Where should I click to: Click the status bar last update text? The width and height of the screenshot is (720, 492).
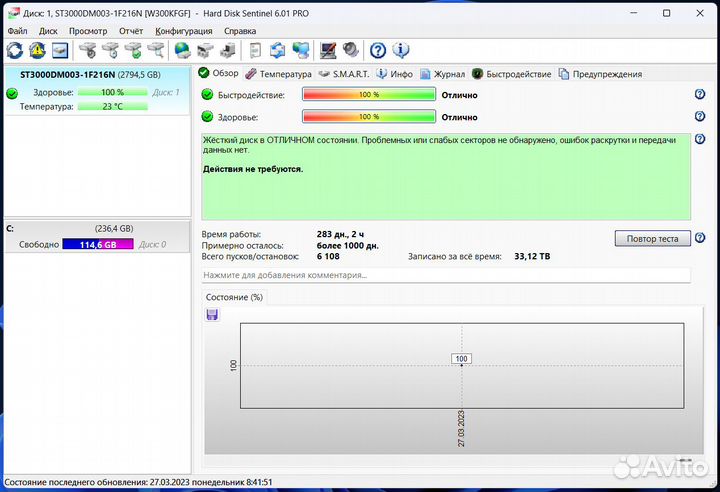(138, 482)
